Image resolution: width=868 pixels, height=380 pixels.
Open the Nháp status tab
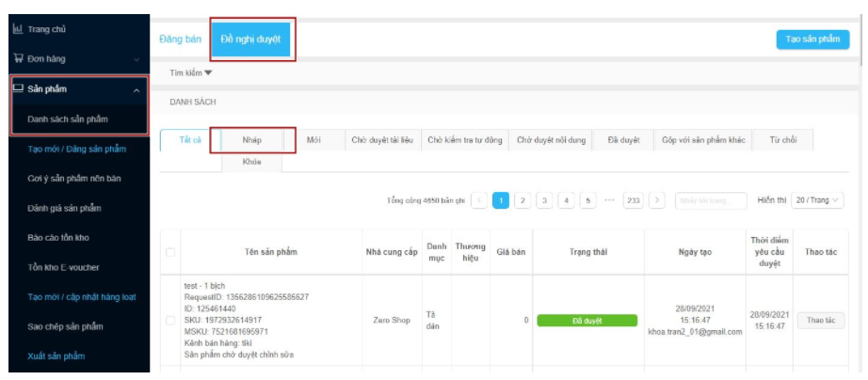tap(250, 140)
